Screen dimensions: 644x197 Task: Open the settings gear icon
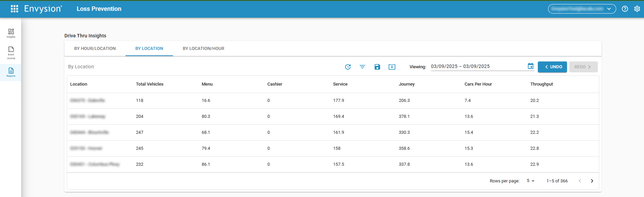click(x=637, y=9)
